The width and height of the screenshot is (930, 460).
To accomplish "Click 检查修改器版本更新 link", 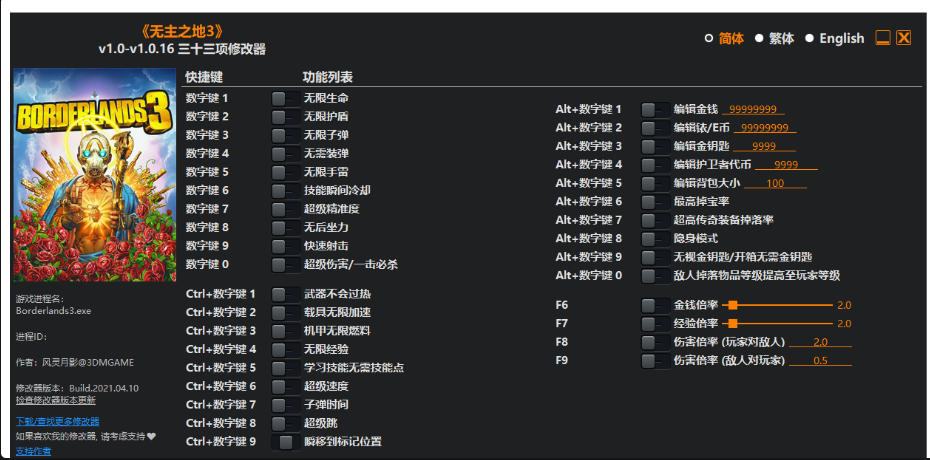I will (56, 400).
